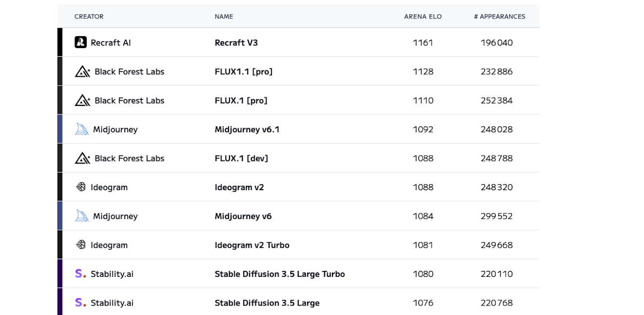Click the Recraft AI logo icon

pyautogui.click(x=81, y=43)
